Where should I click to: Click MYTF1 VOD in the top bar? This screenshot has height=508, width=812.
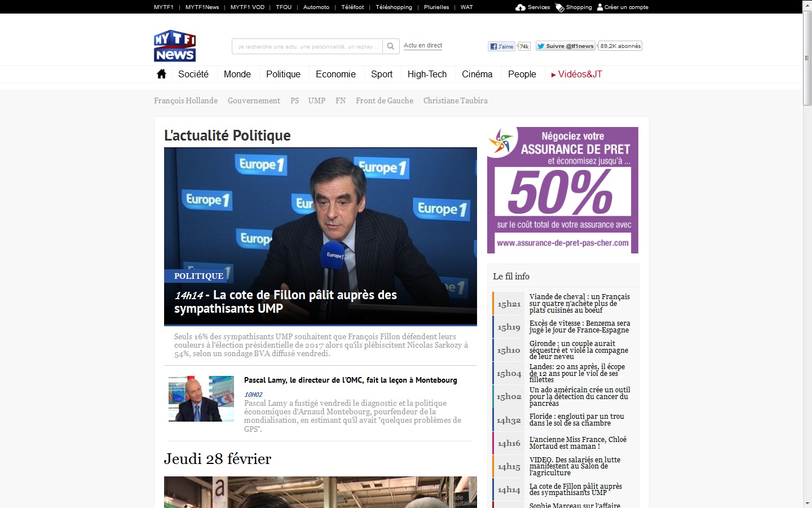tap(248, 7)
